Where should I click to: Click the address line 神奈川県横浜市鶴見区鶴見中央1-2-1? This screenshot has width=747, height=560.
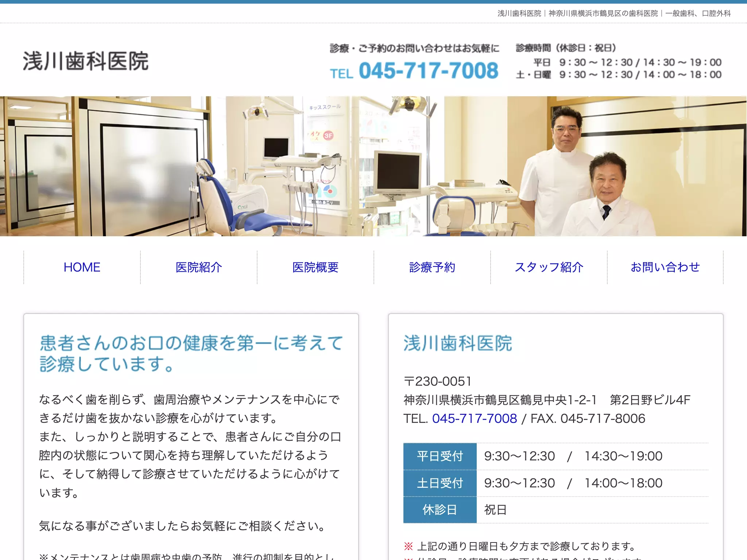pos(500,400)
